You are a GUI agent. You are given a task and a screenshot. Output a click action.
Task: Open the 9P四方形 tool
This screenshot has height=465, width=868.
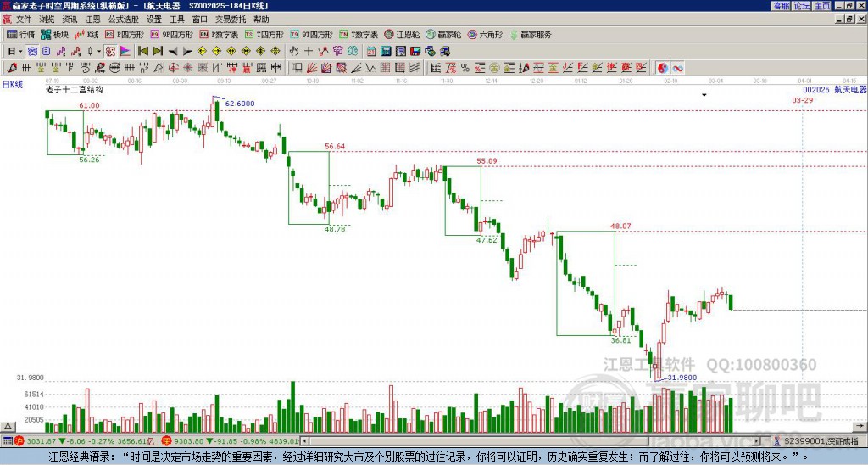171,34
